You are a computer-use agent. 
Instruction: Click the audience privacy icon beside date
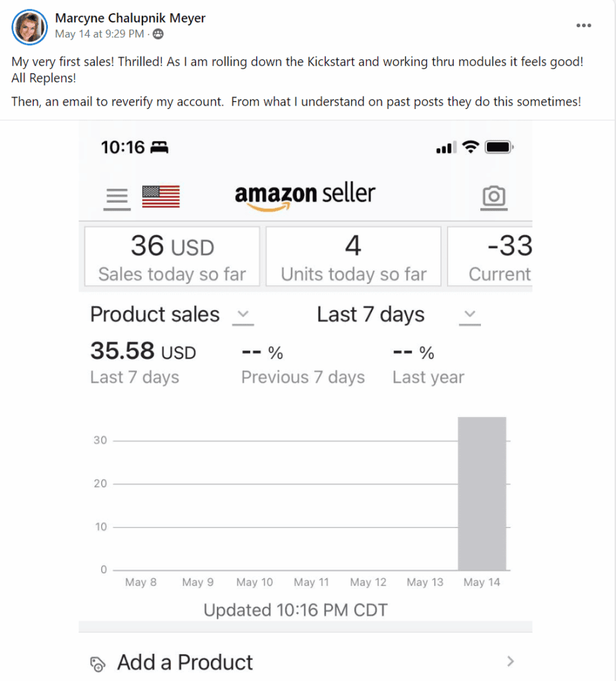[158, 34]
